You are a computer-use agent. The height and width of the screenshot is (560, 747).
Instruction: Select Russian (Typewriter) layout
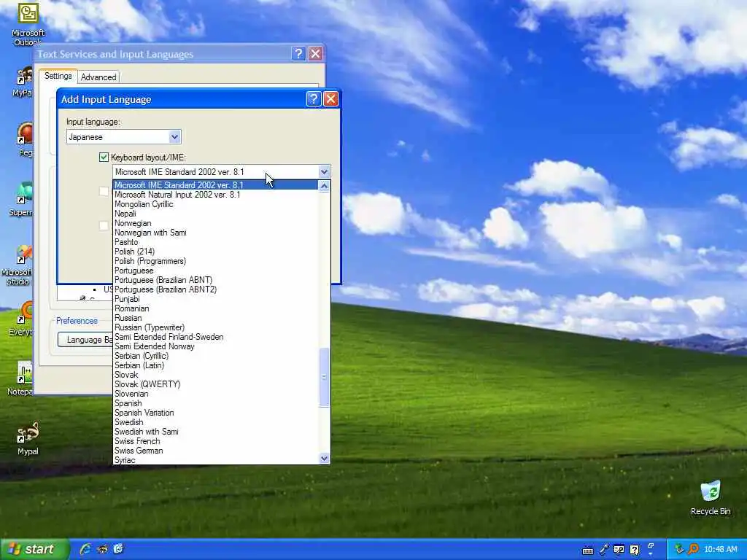216,327
